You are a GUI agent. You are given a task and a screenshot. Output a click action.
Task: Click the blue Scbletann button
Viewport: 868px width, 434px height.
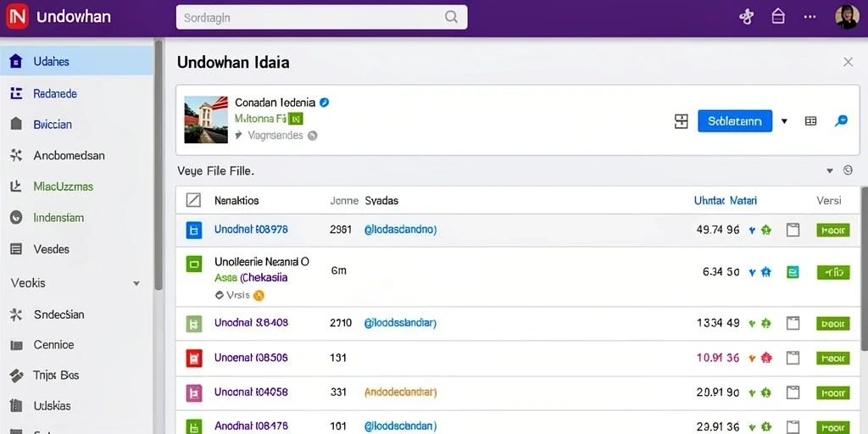(x=735, y=120)
